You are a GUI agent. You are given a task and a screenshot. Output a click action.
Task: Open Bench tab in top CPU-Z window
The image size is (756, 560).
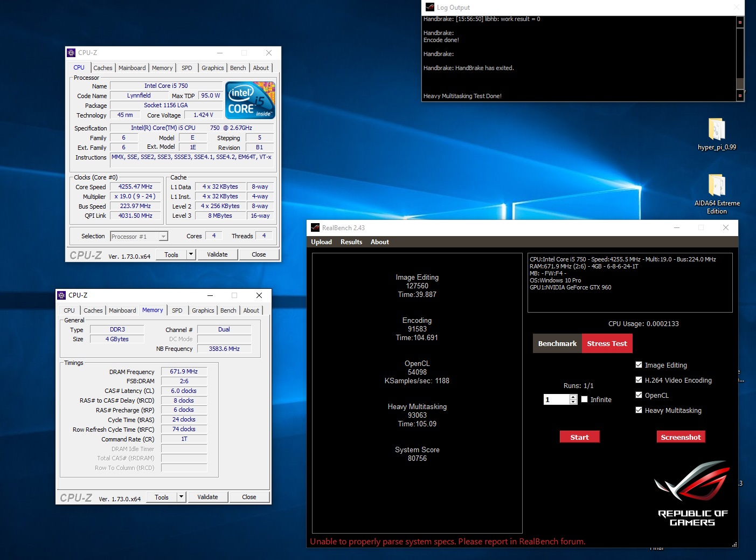[238, 68]
